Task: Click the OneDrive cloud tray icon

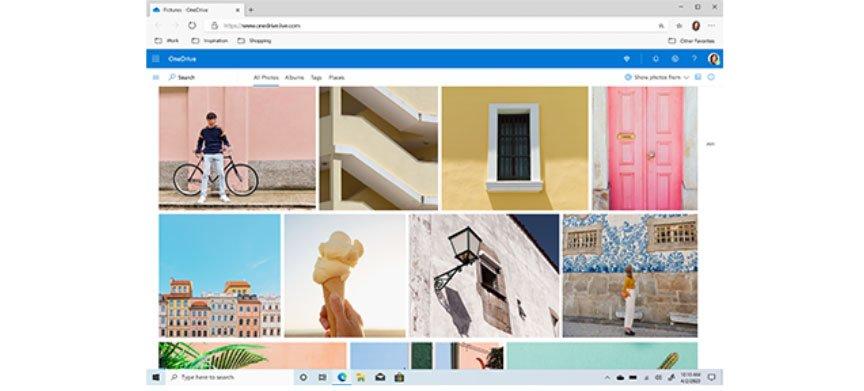Action: pos(620,377)
